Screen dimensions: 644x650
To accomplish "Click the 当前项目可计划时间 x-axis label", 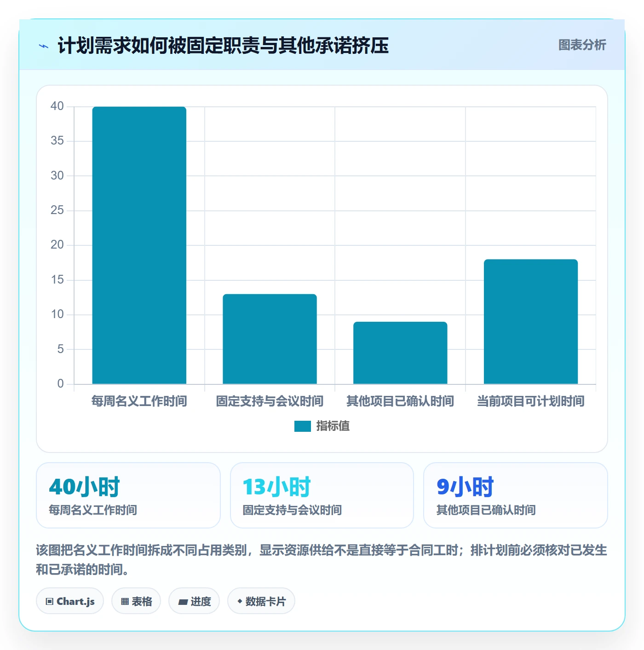I will point(531,401).
